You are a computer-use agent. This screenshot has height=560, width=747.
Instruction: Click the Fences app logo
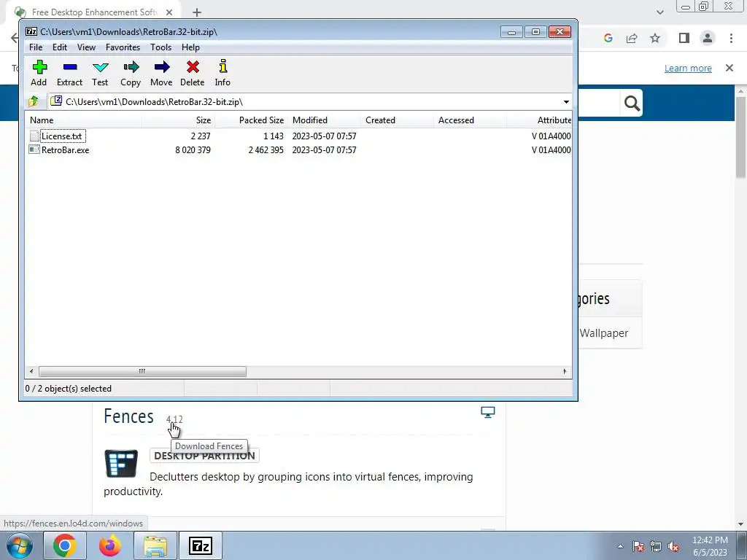(121, 463)
